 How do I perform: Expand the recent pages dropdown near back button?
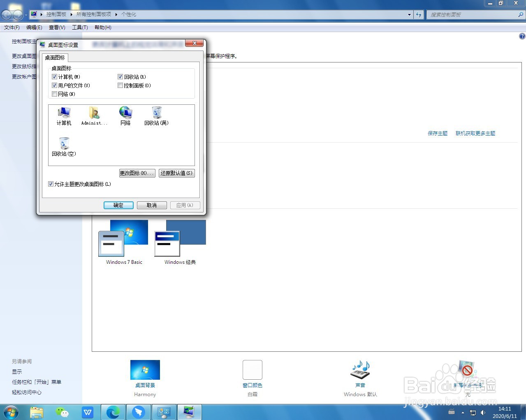click(x=26, y=15)
